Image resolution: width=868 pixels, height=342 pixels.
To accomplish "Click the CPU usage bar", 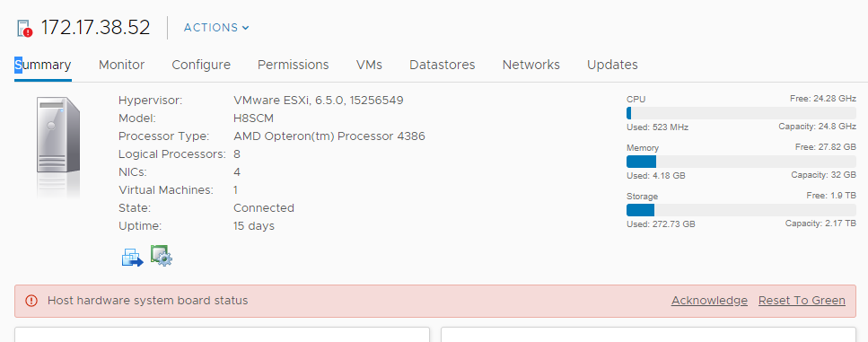I will tap(741, 113).
